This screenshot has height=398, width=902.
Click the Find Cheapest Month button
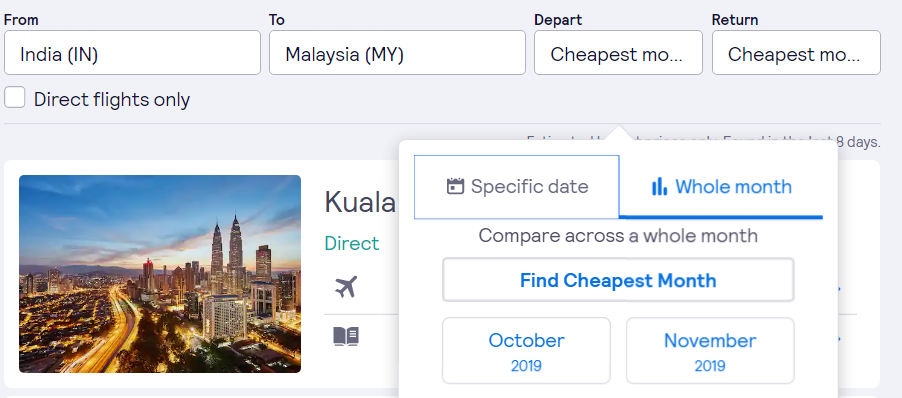click(618, 280)
